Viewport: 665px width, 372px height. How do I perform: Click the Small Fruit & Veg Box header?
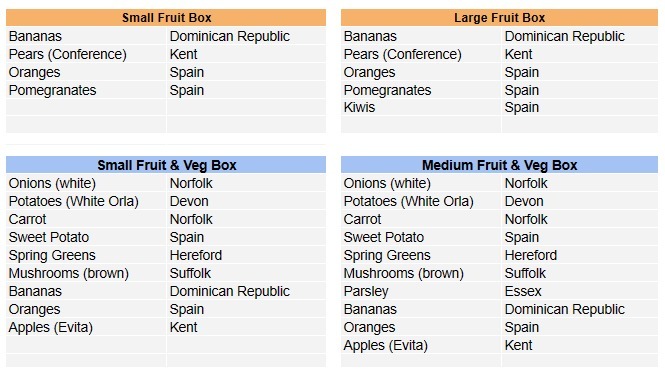(166, 165)
